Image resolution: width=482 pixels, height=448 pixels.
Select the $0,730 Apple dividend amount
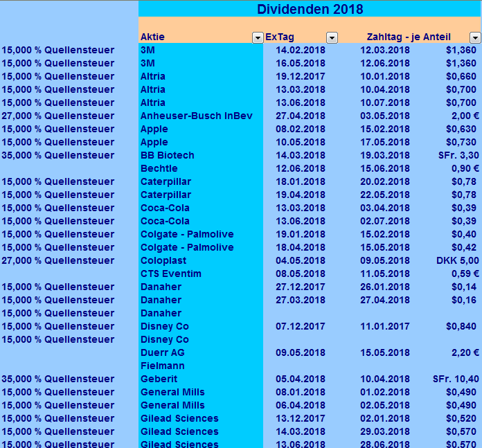461,142
